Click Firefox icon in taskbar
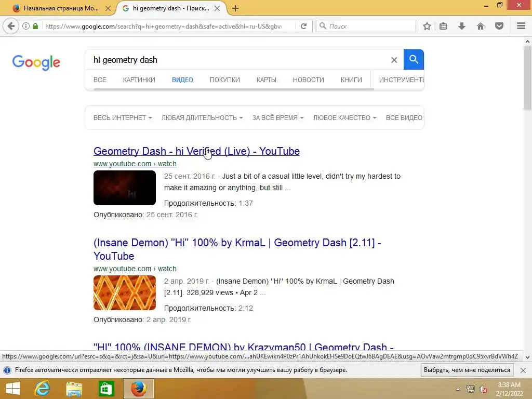The height and width of the screenshot is (399, 532). pyautogui.click(x=138, y=389)
